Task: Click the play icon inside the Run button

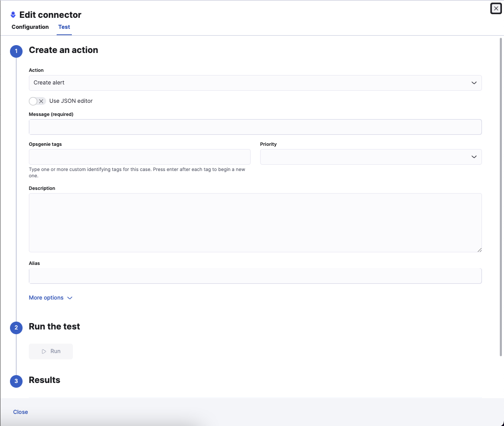Action: 45,351
